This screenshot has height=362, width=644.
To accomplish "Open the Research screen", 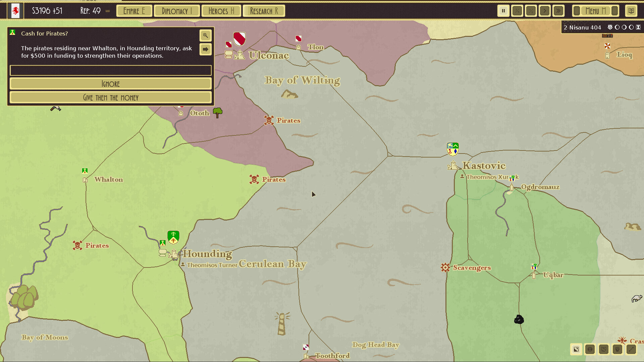I will (x=264, y=10).
